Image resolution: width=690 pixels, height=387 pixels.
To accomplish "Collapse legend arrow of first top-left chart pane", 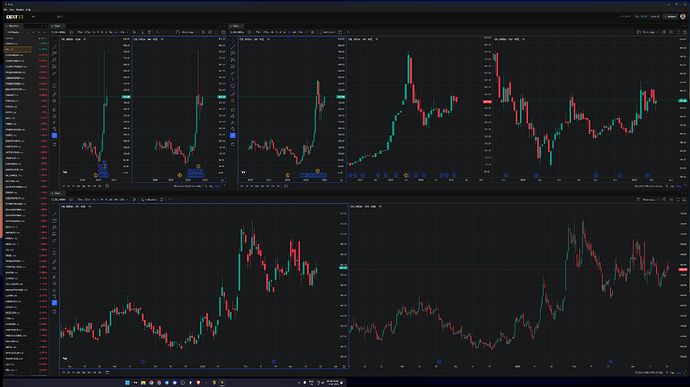I will (85, 39).
